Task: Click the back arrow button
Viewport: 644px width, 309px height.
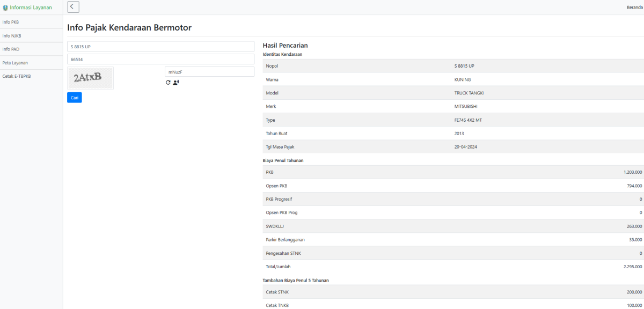Action: coord(74,7)
